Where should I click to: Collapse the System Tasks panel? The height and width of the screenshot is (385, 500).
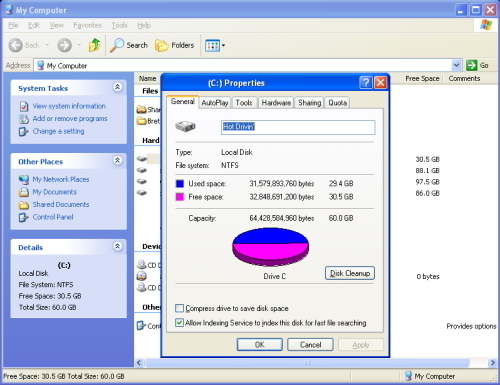(117, 87)
